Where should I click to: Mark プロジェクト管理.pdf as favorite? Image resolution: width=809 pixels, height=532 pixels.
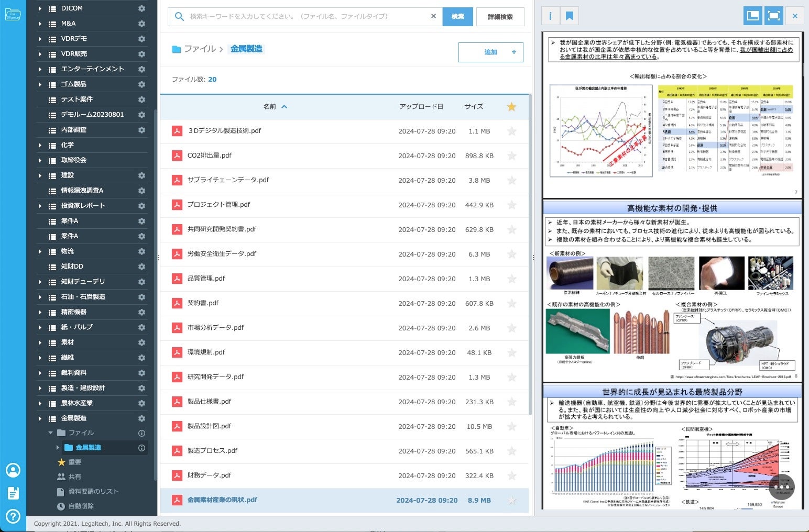tap(512, 205)
